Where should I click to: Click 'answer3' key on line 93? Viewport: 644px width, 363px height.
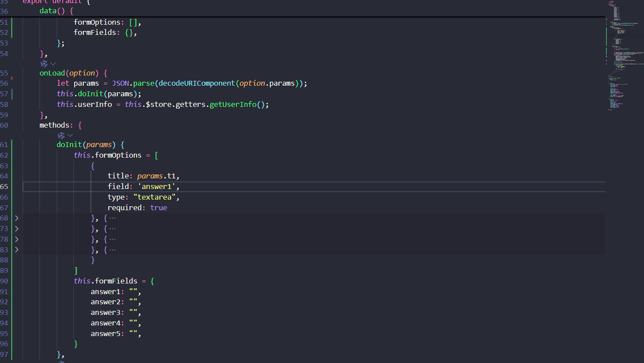[x=106, y=313]
